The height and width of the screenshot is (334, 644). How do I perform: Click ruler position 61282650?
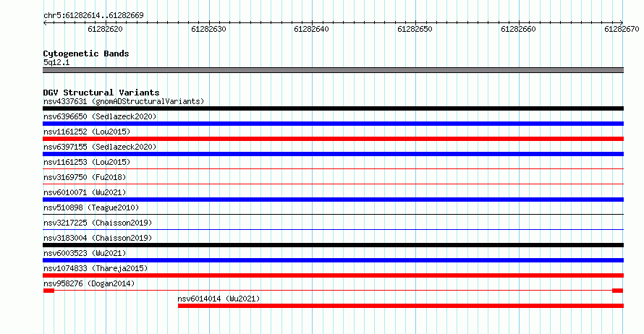(x=415, y=29)
